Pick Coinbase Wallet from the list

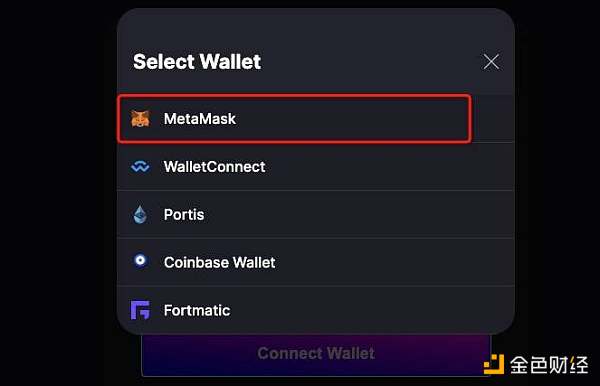click(x=316, y=262)
